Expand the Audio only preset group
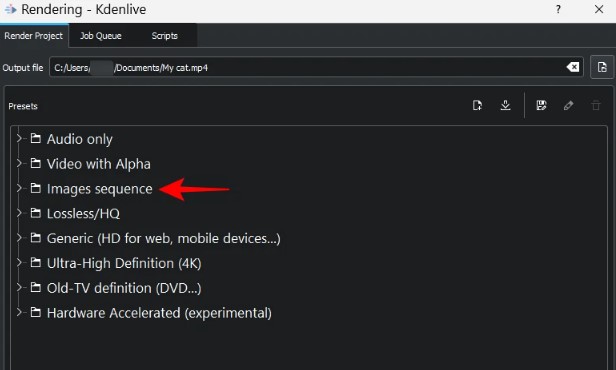 [18, 138]
